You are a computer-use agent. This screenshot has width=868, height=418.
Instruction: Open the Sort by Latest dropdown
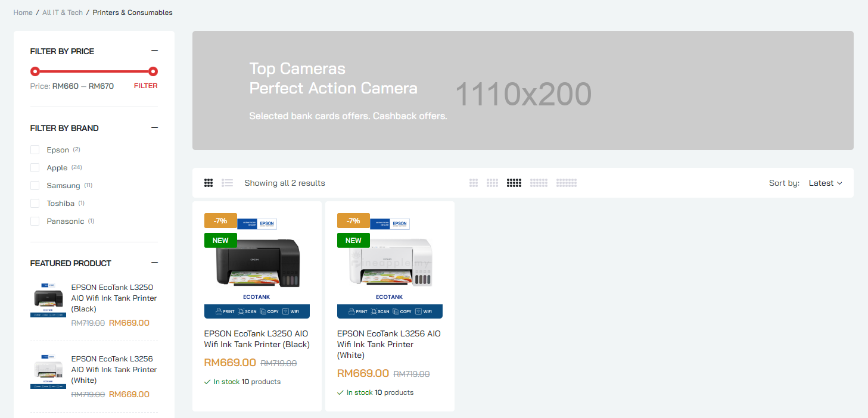825,183
